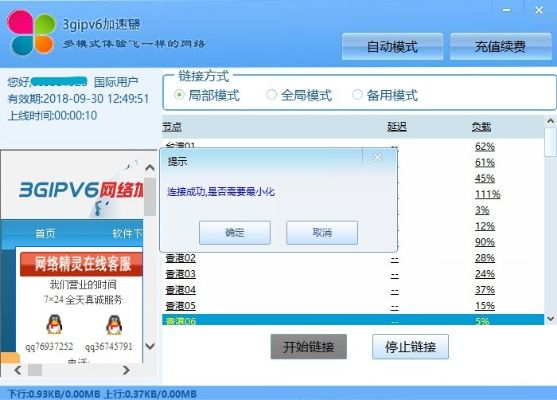Select the 香港05 node row

[353, 306]
